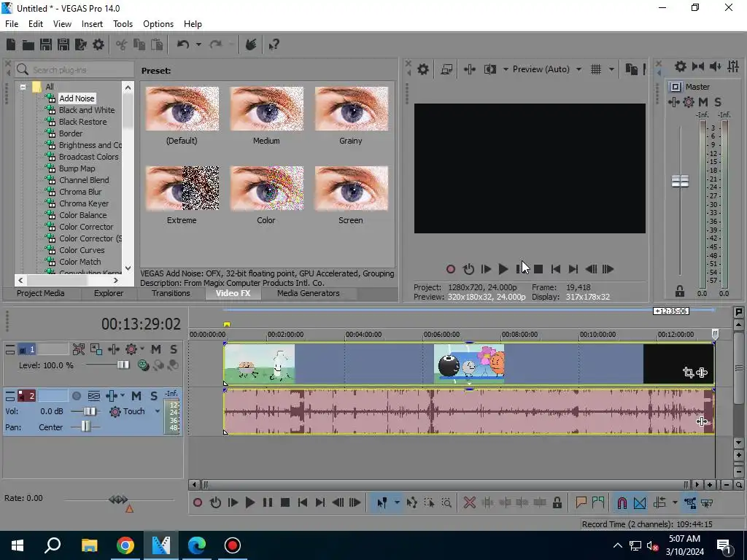Toggle split screen view in preview
Viewport: 747px width, 560px height.
pyautogui.click(x=489, y=69)
